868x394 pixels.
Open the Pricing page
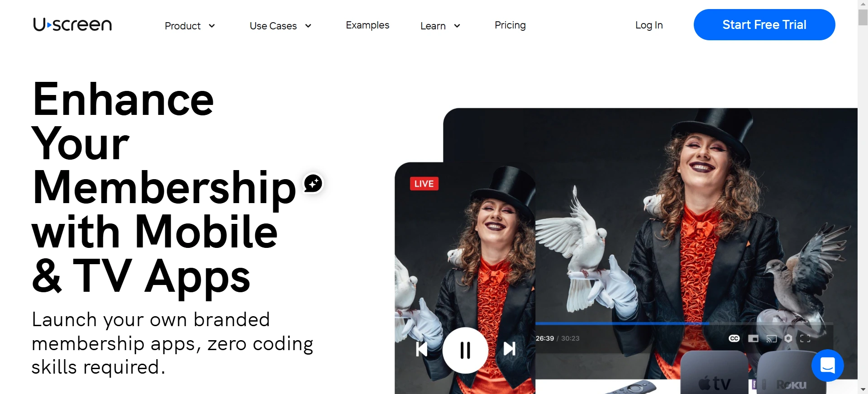[x=510, y=25]
